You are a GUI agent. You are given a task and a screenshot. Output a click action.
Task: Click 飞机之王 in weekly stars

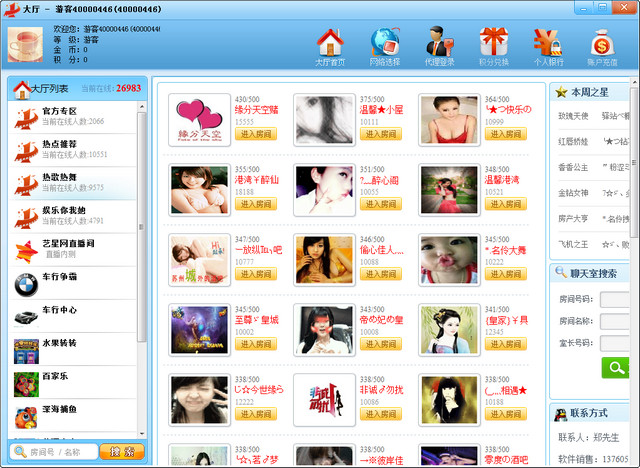[x=573, y=244]
